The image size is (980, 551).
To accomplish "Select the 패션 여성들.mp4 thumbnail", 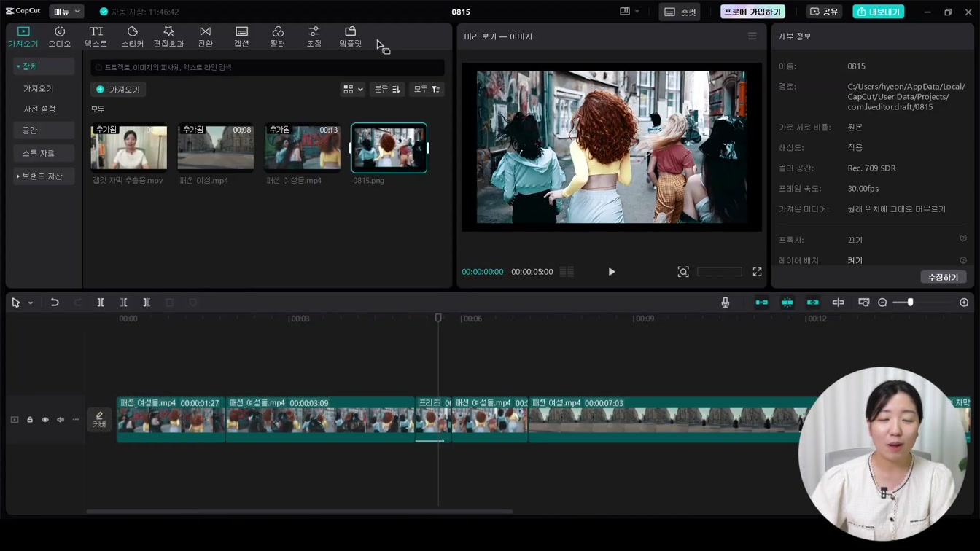I will (303, 148).
